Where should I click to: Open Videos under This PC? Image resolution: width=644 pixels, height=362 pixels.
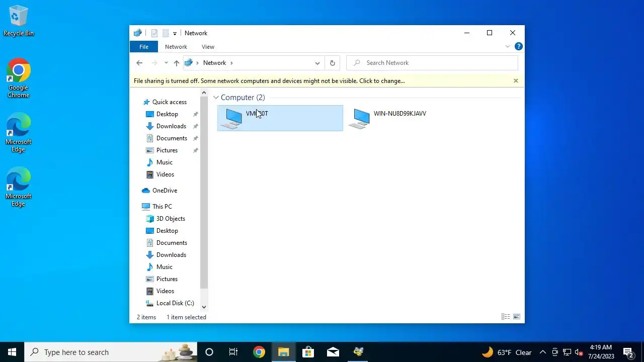click(x=165, y=291)
